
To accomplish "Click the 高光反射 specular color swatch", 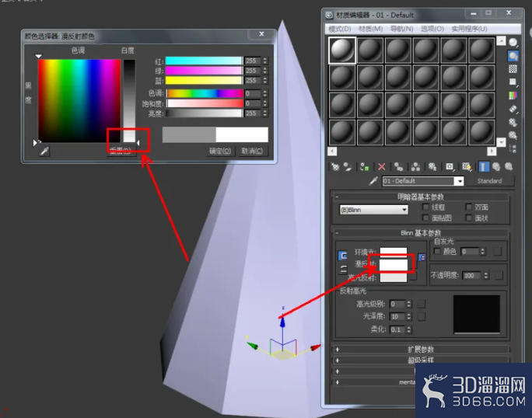I will click(x=394, y=277).
